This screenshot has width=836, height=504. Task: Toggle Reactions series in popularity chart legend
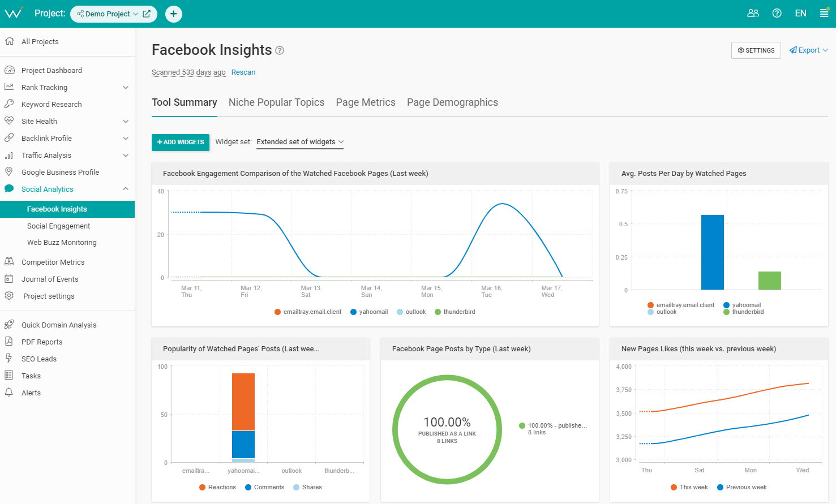click(x=217, y=488)
